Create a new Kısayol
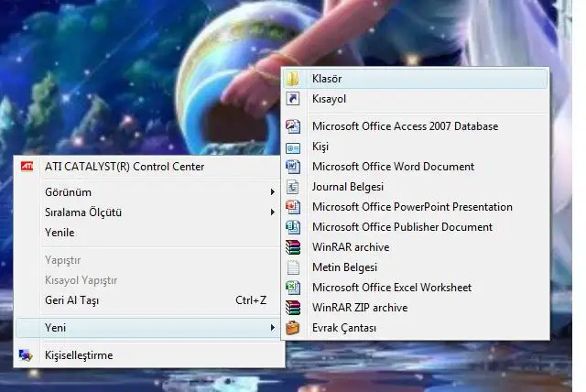 tap(415, 99)
